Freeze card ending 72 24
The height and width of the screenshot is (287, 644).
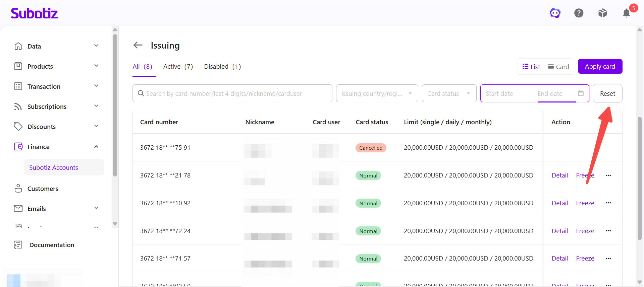585,231
